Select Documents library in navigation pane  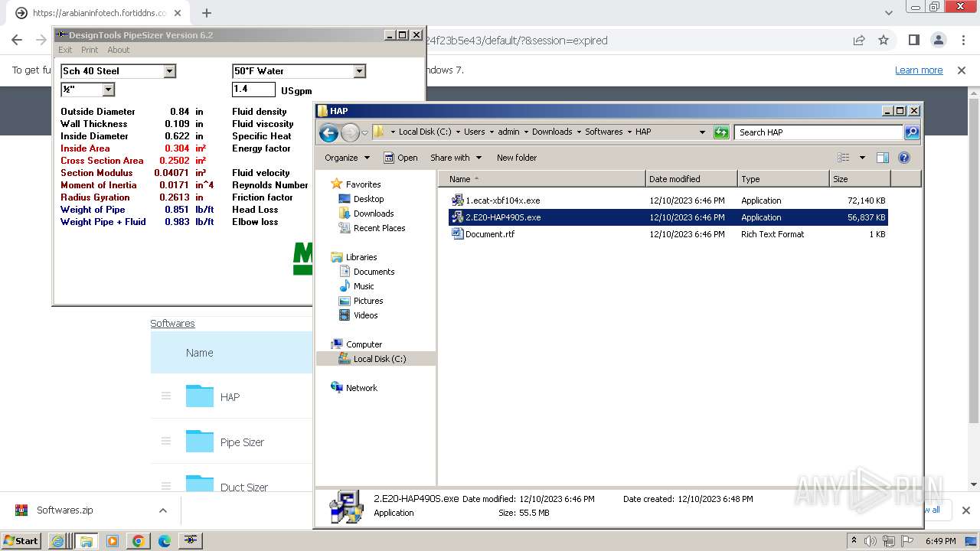click(374, 272)
